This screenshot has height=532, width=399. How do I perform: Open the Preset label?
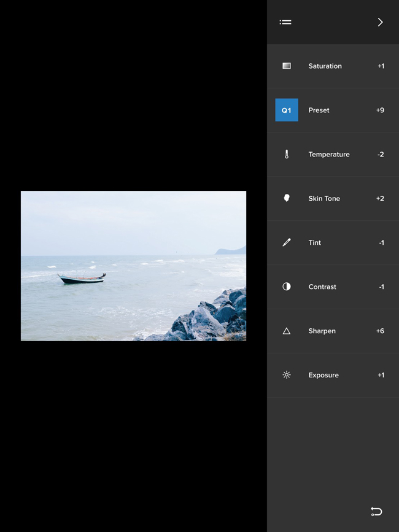pyautogui.click(x=319, y=110)
